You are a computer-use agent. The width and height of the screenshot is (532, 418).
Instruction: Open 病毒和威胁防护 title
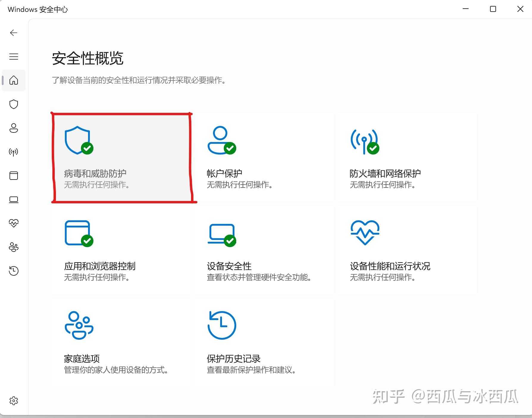(x=95, y=173)
